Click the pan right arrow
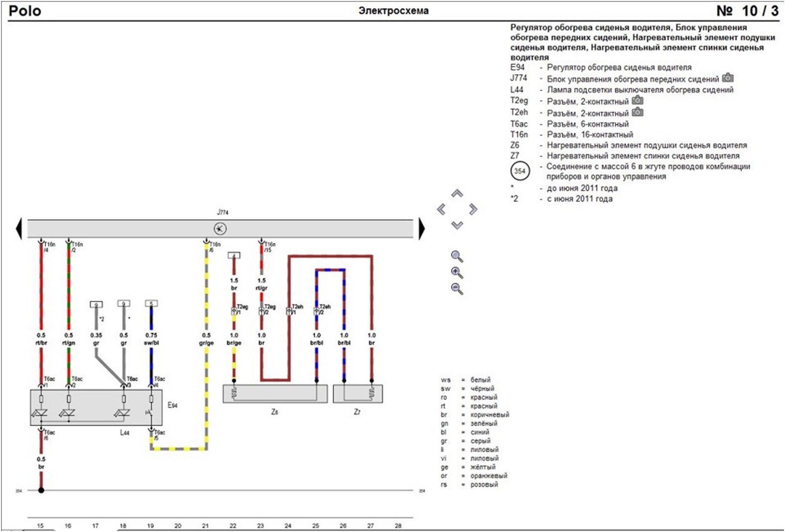The height and width of the screenshot is (532, 785). tap(473, 209)
